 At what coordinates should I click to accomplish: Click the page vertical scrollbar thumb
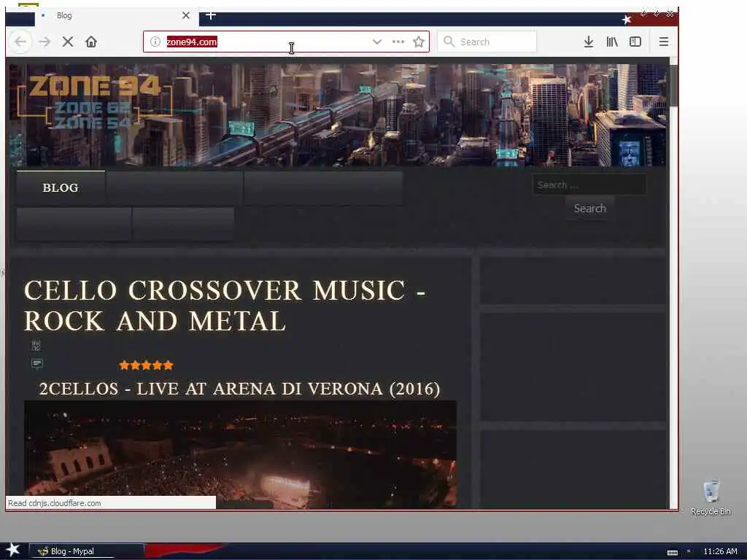[673, 86]
